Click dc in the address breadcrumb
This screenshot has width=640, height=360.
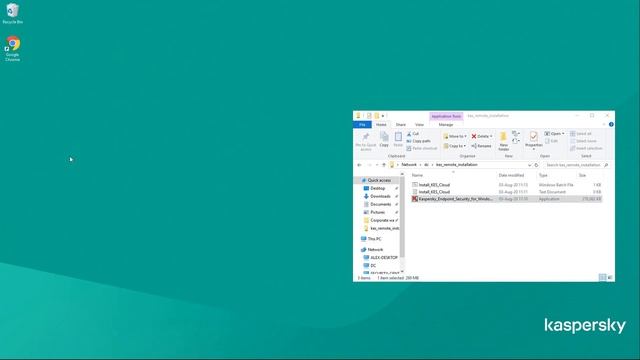pos(426,165)
